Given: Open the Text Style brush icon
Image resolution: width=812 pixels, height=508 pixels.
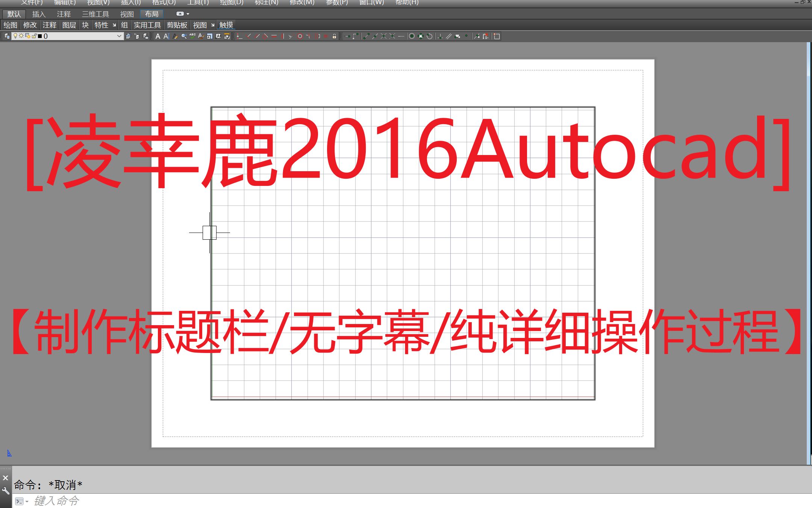Looking at the screenshot, I should click(201, 36).
